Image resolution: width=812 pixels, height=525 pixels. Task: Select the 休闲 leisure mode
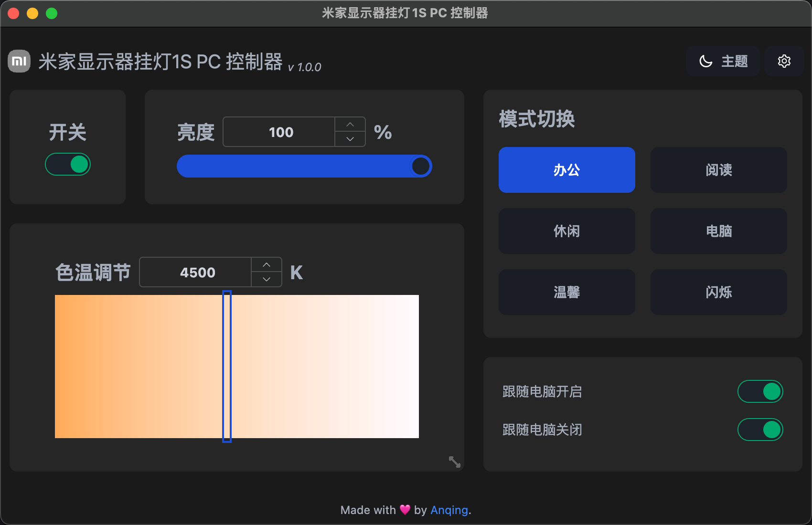[567, 231]
